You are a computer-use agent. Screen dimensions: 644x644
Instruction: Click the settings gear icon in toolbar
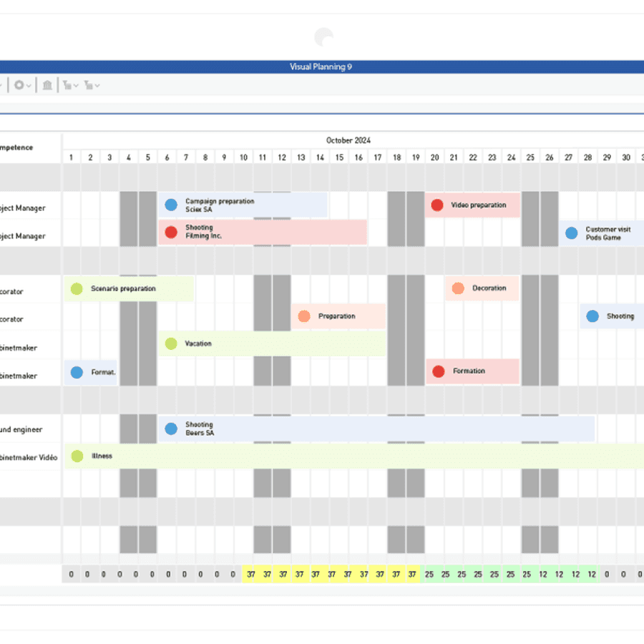coord(19,85)
